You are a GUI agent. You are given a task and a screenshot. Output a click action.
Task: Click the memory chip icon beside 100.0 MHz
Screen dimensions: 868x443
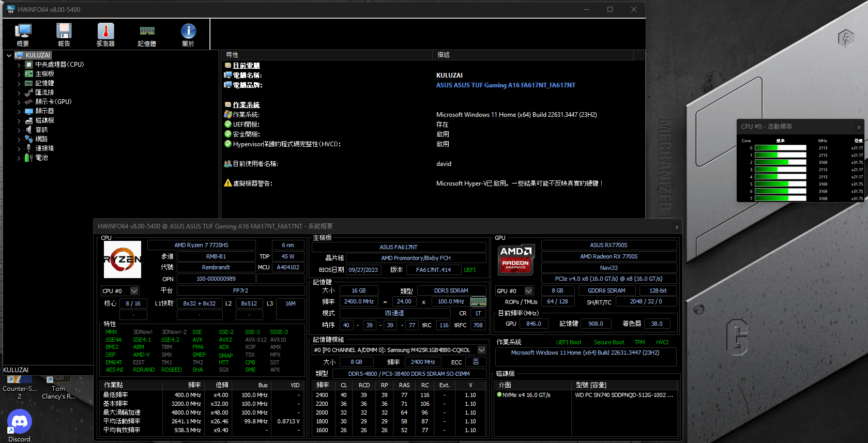[x=478, y=301]
